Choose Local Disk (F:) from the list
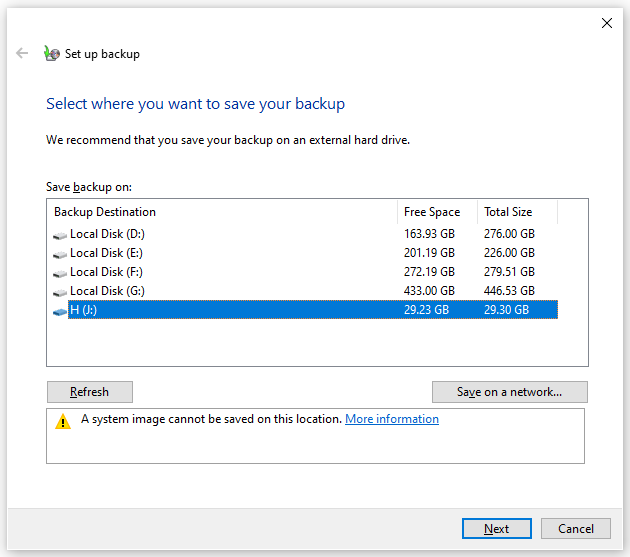The height and width of the screenshot is (557, 630). tap(305, 272)
